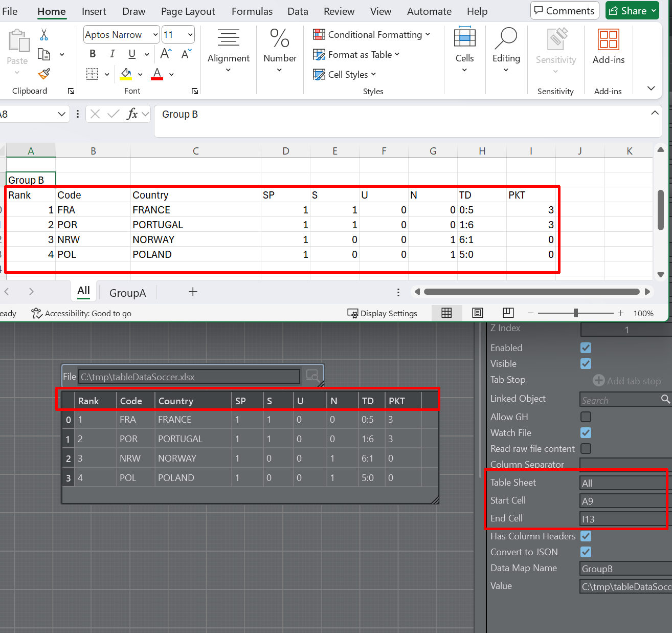
Task: Apply Bold formatting
Action: click(93, 54)
